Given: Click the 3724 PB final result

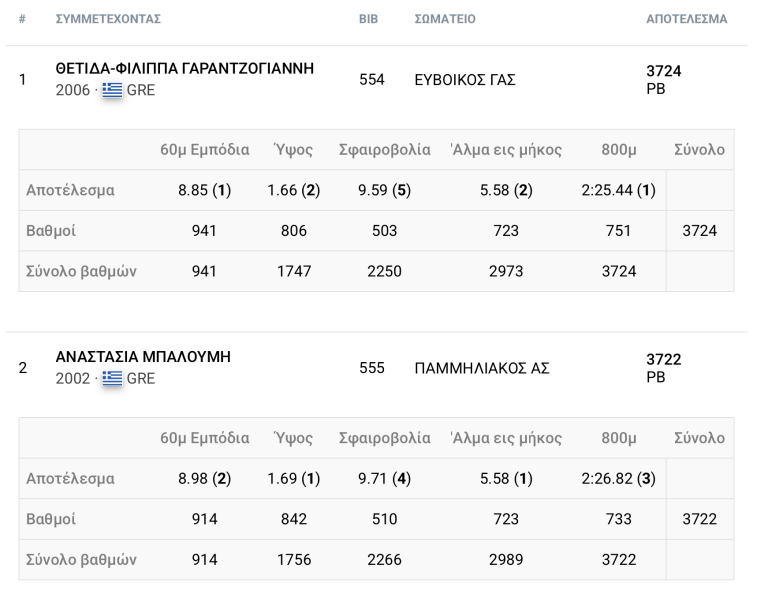Looking at the screenshot, I should tap(664, 80).
